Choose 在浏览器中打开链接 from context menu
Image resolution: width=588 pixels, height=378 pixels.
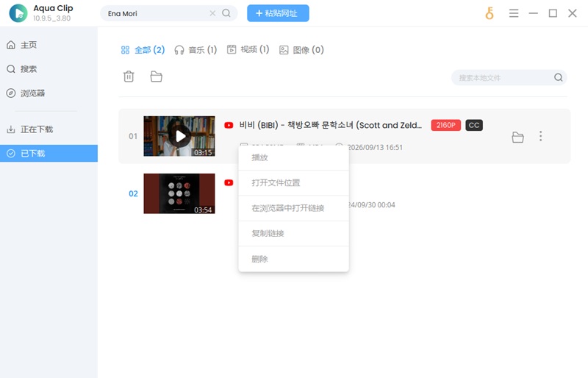click(293, 208)
